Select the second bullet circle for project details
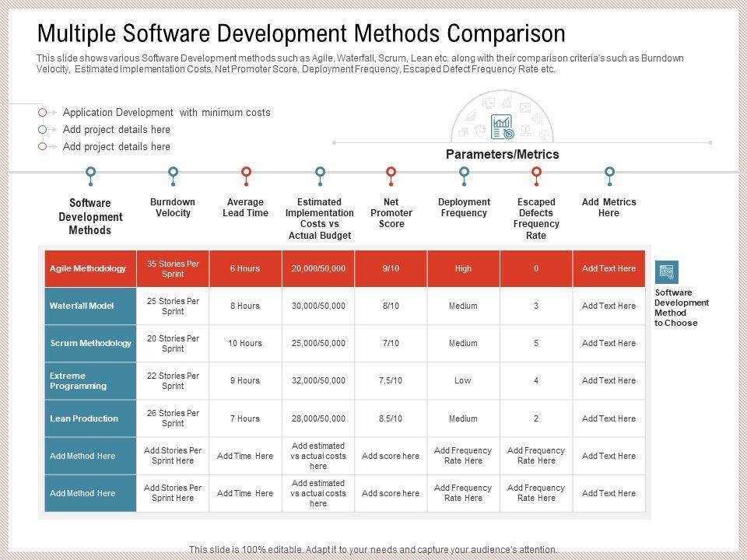This screenshot has width=747, height=560. (43, 130)
